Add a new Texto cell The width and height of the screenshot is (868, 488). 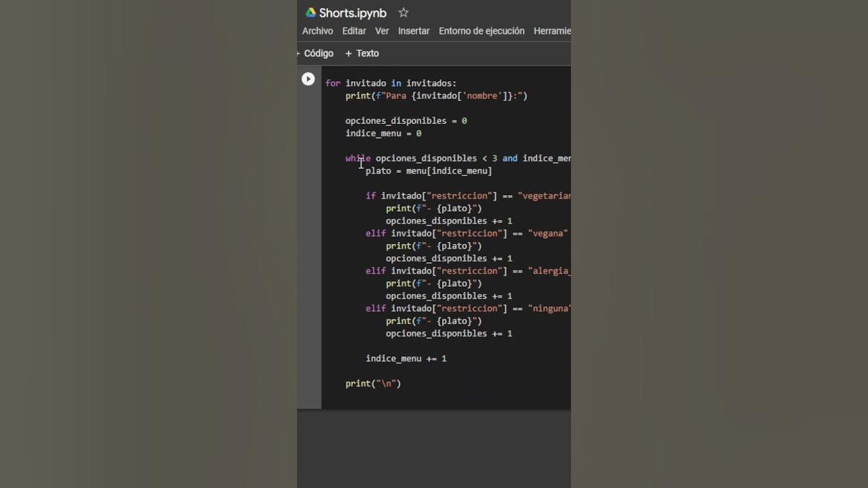tap(362, 54)
